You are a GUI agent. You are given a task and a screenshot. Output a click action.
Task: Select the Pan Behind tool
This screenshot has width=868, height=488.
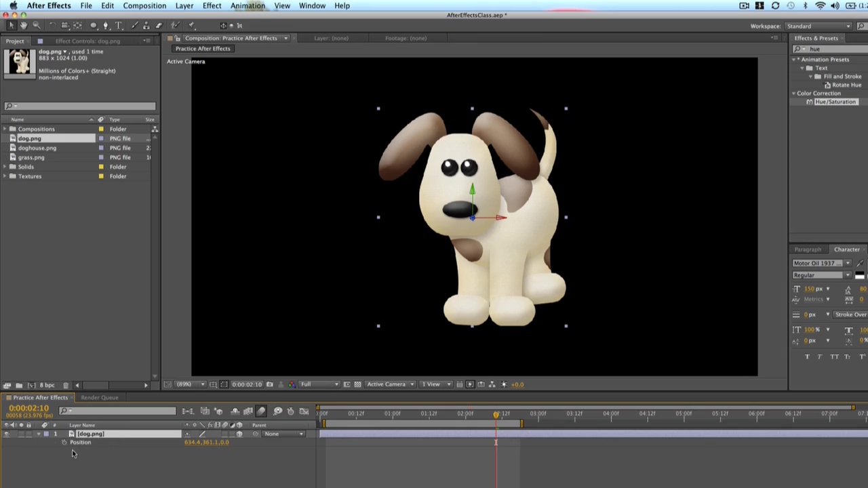tap(77, 26)
